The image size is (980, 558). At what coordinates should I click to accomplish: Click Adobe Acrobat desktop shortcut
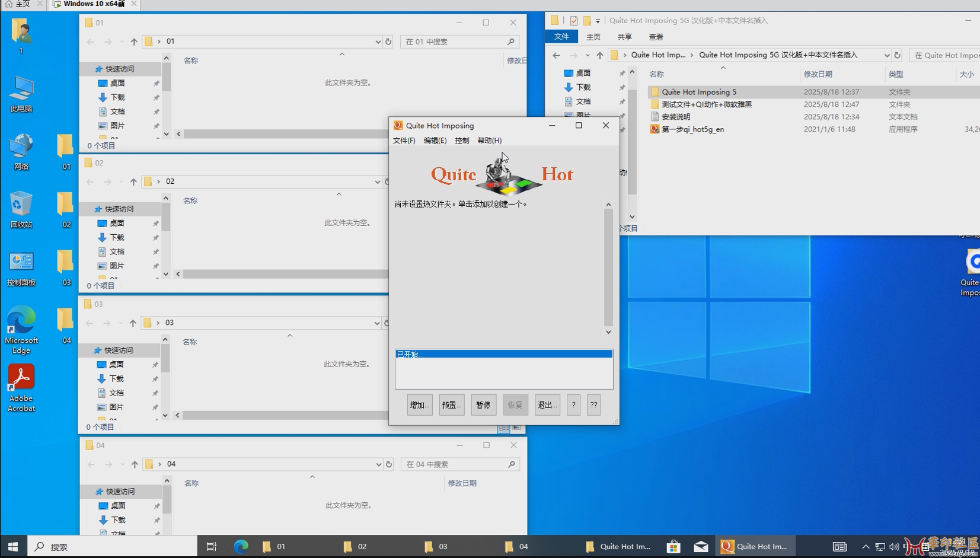(21, 388)
